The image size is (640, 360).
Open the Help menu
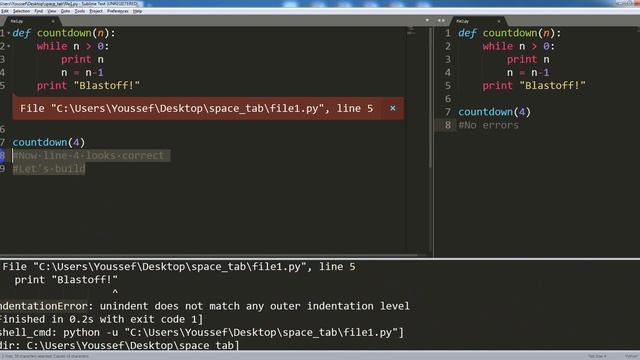pos(138,11)
